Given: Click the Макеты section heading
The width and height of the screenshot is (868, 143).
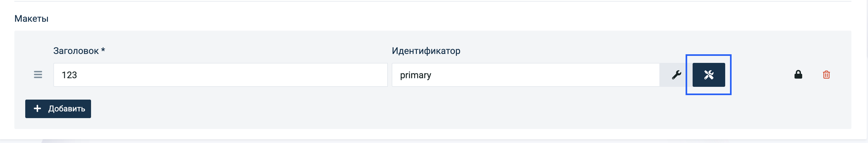Looking at the screenshot, I should point(31,19).
